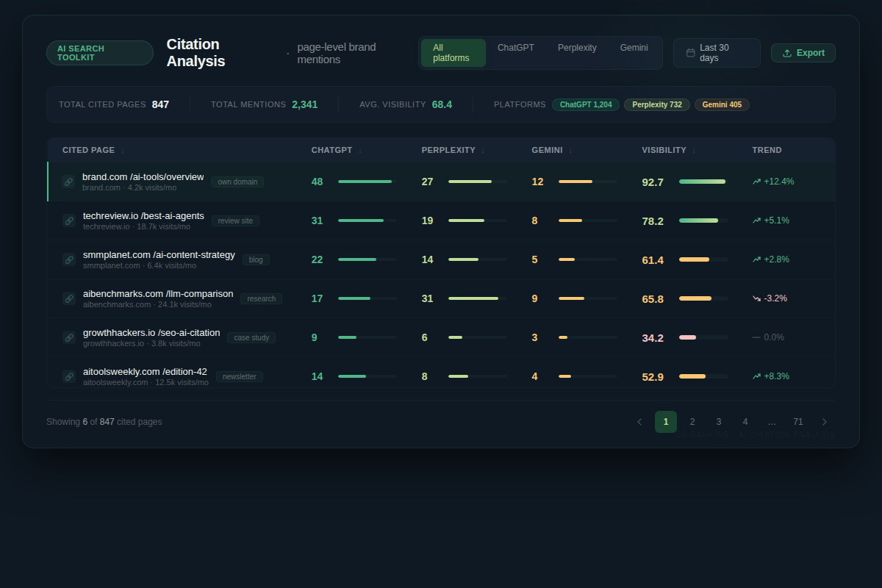Click link icon for smmplanet.com row

coord(69,259)
